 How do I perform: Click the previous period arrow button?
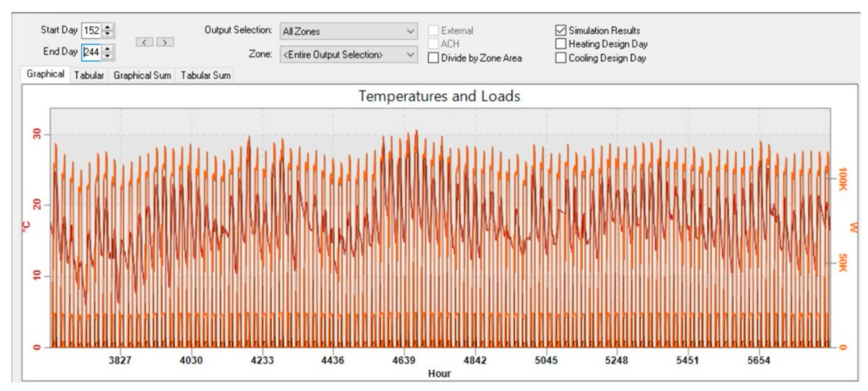click(145, 42)
